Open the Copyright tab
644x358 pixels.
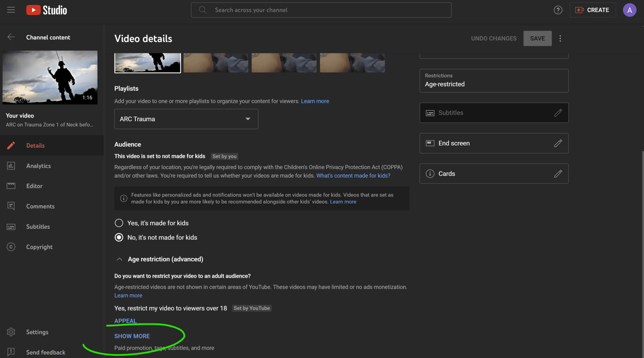52,247
